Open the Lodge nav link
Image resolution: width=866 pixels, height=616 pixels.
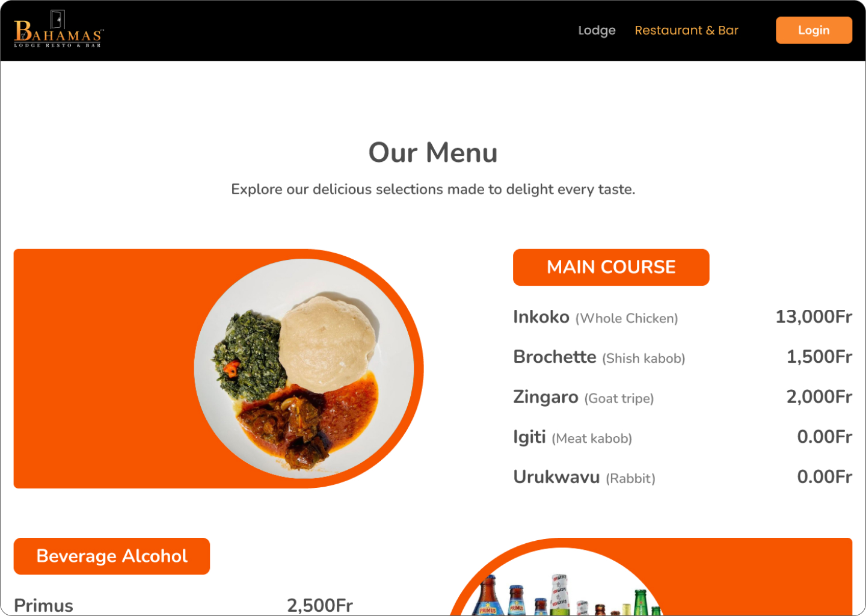click(x=597, y=30)
